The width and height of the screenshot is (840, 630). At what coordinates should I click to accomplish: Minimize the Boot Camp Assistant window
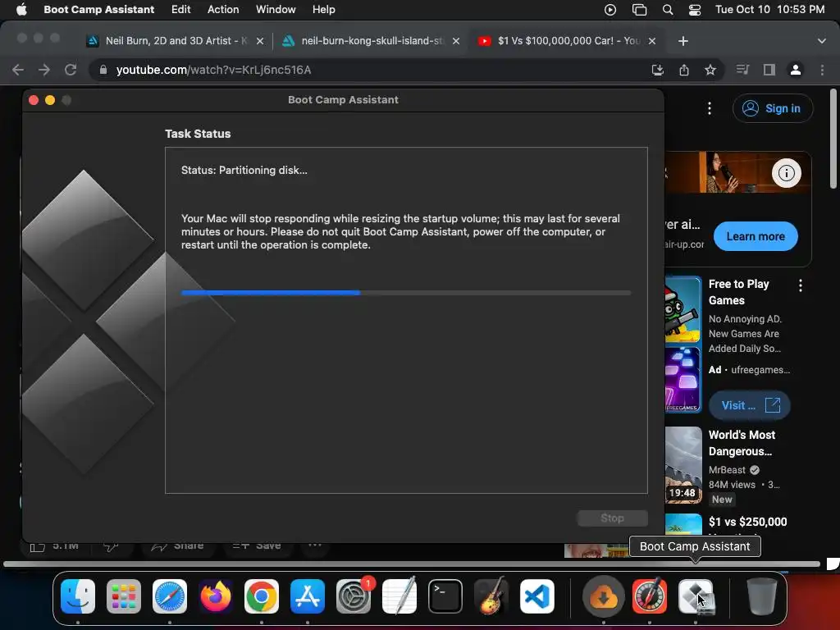click(50, 100)
